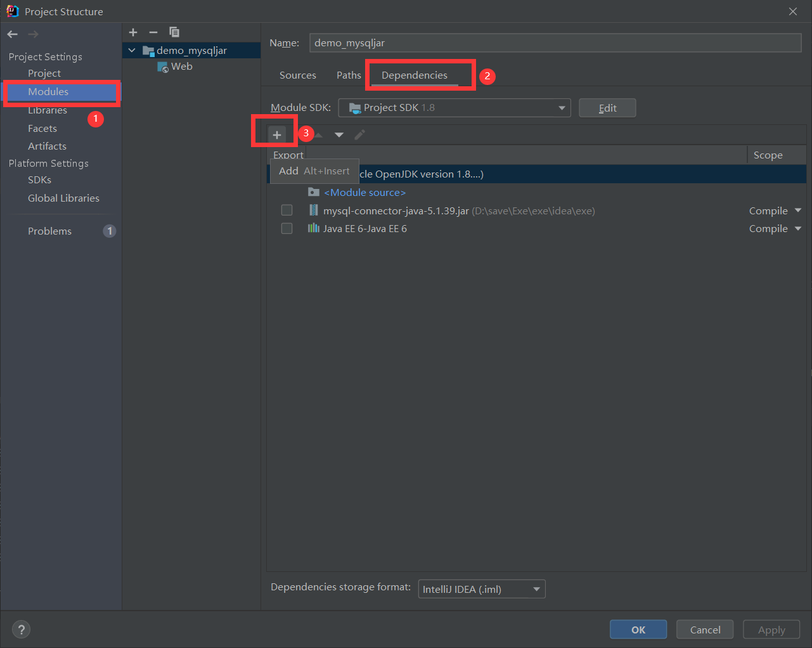812x648 pixels.
Task: Add a new module with plus icon
Action: [133, 32]
